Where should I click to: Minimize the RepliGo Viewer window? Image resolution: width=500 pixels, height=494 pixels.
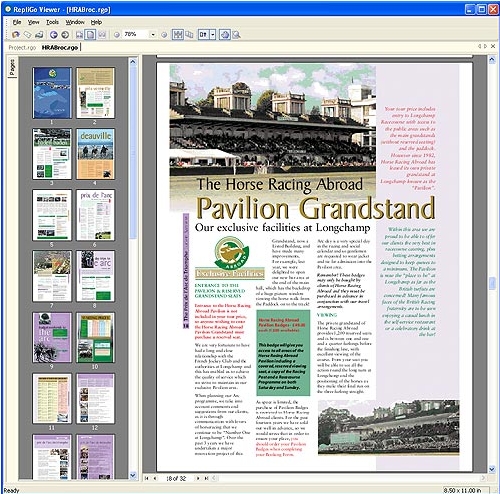(470, 9)
